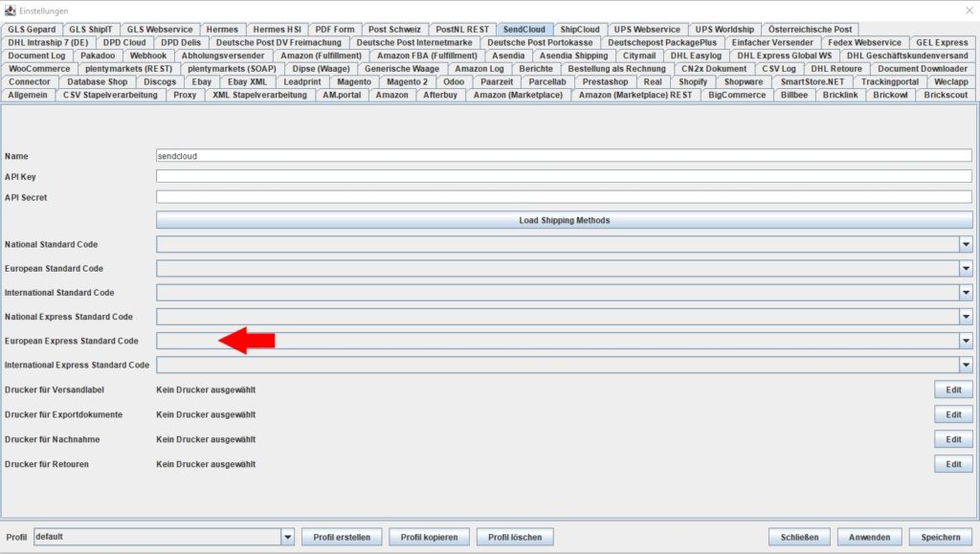
Task: Switch to the GEL Express tab
Action: tap(942, 42)
